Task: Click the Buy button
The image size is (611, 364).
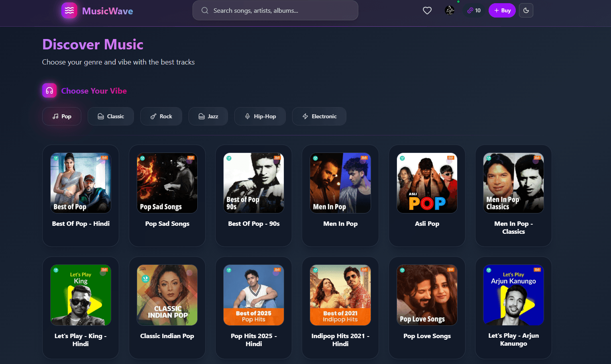Action: (502, 10)
